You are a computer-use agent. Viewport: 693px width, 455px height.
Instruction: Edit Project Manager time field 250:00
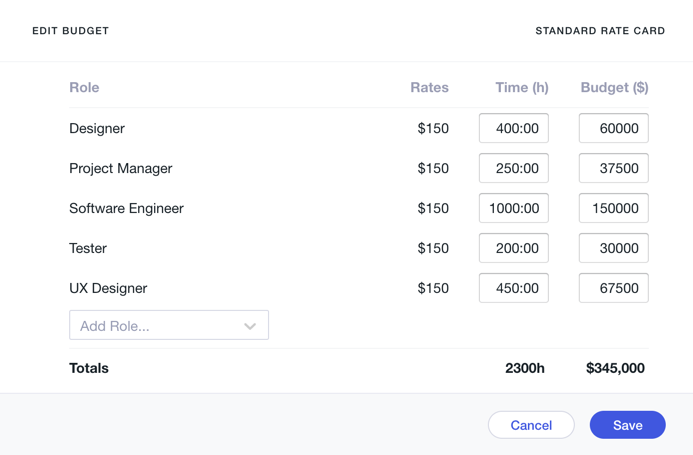click(x=514, y=168)
